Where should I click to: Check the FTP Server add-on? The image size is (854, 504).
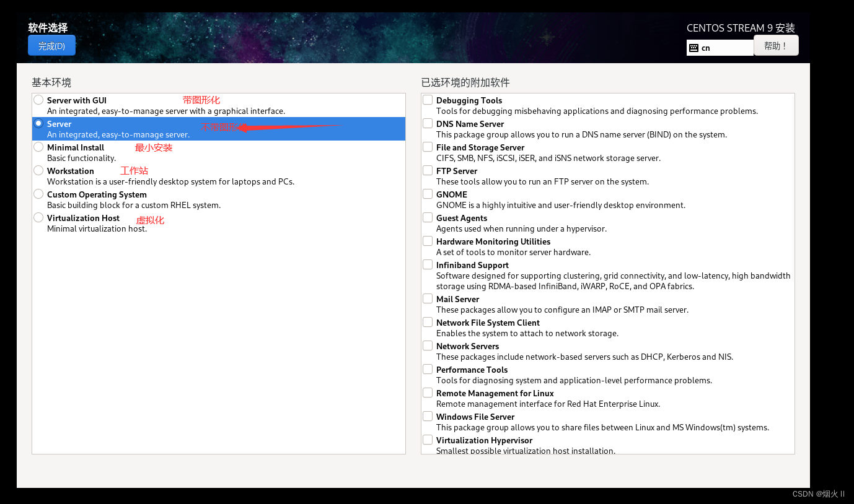point(427,170)
